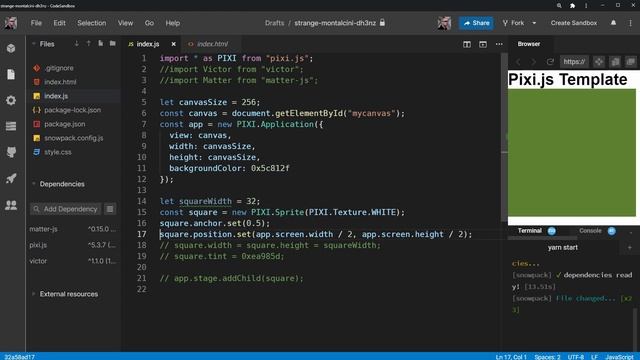Click the new folder icon in Files header
This screenshot has width=640, height=360.
(x=112, y=44)
